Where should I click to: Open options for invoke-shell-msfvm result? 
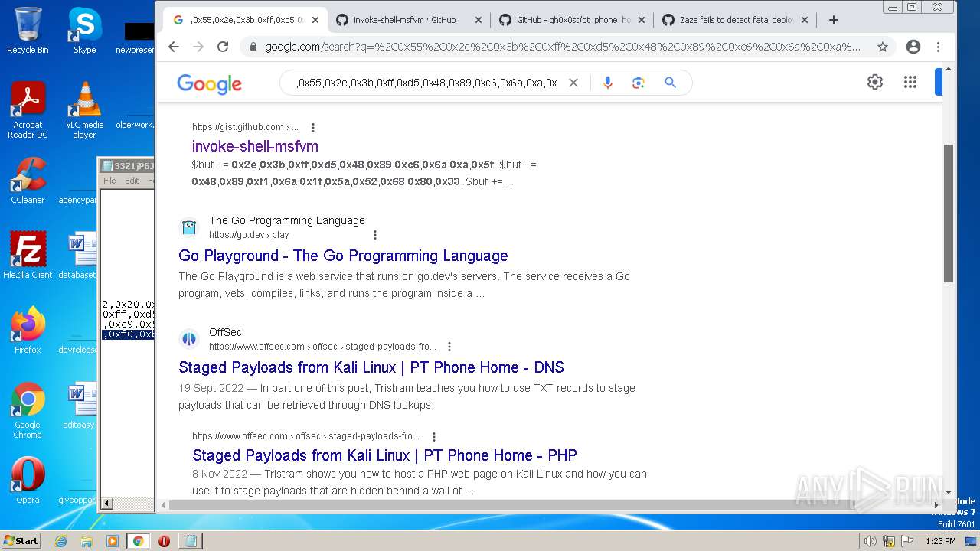coord(312,128)
